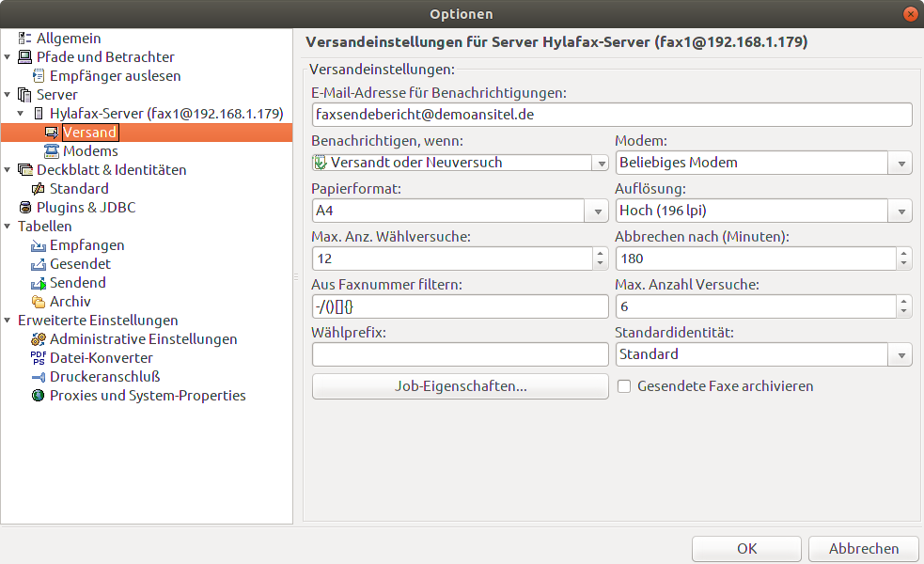Click the Administrative Einstellungen icon

(x=39, y=339)
